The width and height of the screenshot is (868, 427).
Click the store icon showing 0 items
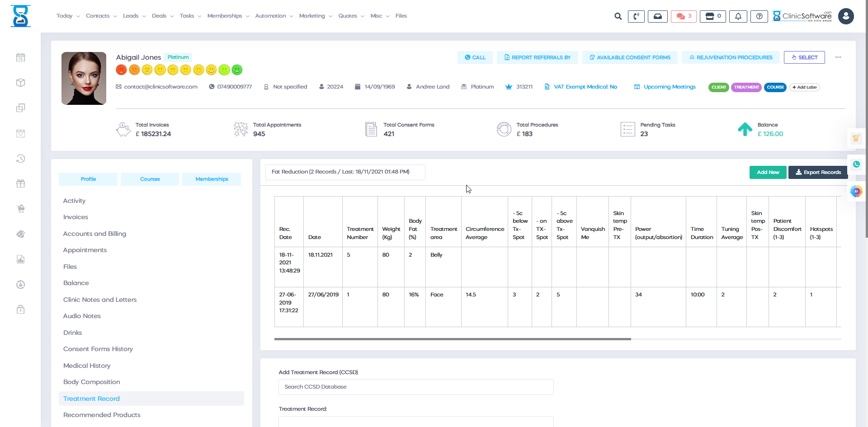tap(712, 16)
